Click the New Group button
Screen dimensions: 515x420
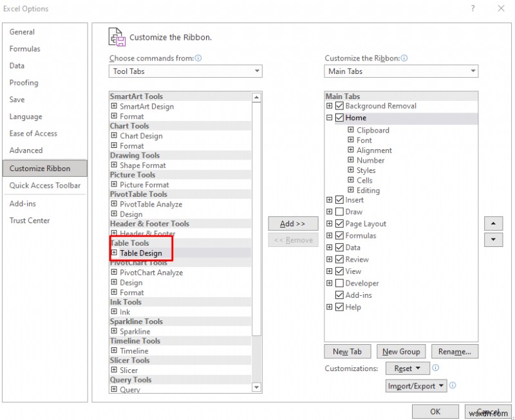401,351
